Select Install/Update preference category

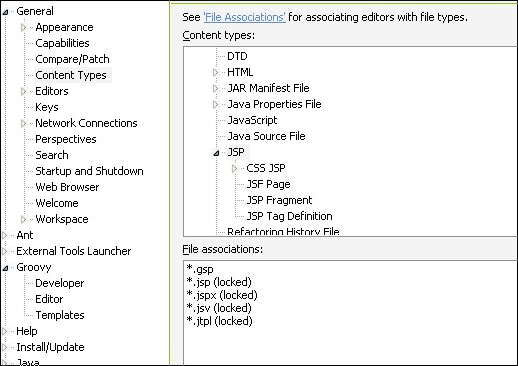[x=50, y=347]
